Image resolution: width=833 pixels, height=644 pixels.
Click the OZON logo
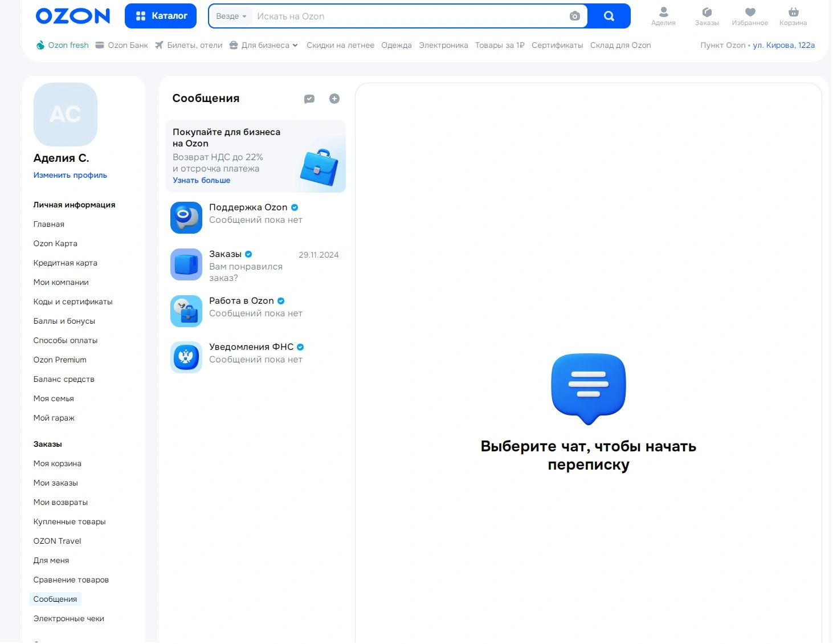[73, 16]
